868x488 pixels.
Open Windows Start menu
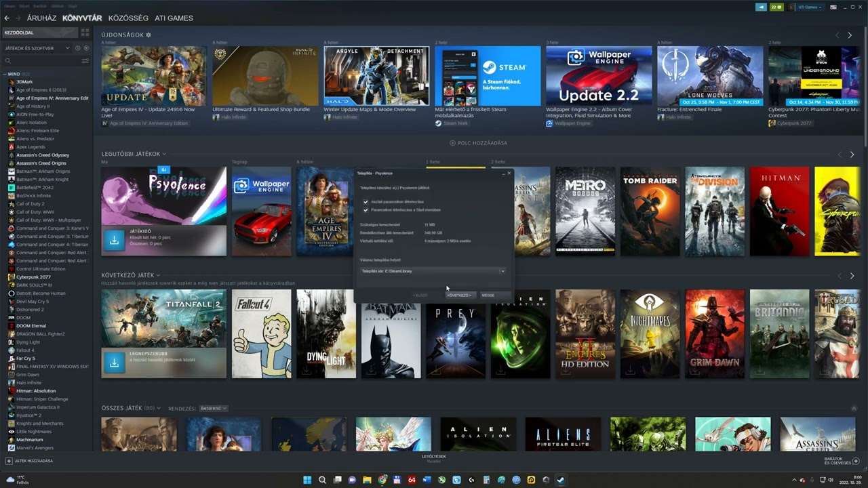pyautogui.click(x=306, y=480)
